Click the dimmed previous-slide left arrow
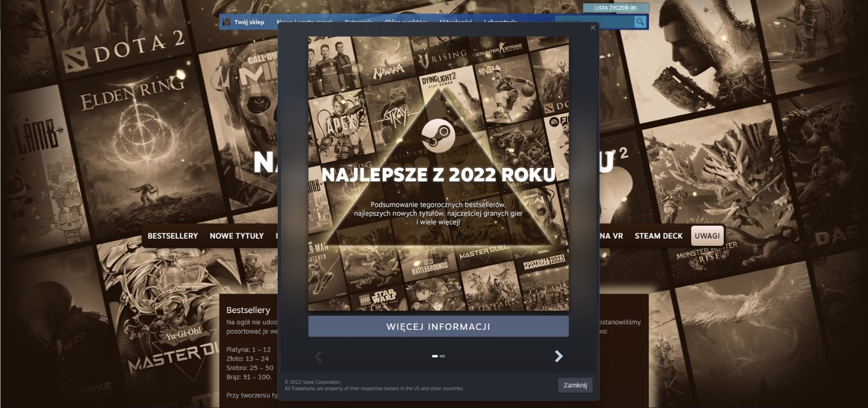 [x=318, y=356]
